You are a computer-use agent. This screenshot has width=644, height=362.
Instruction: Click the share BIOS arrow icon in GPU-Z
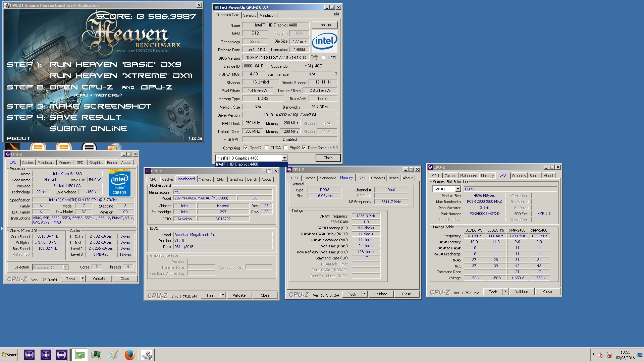(314, 58)
